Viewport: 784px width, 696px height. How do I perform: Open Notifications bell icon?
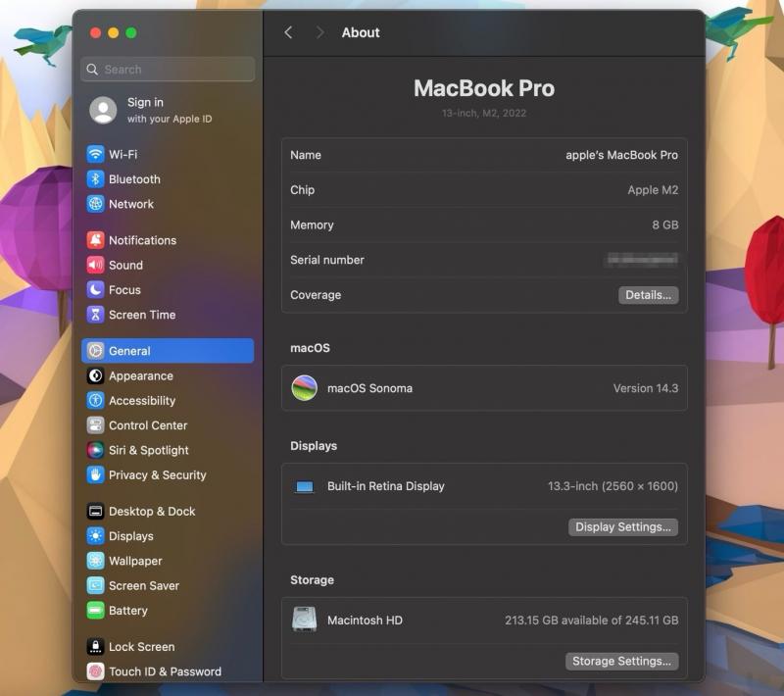[95, 240]
